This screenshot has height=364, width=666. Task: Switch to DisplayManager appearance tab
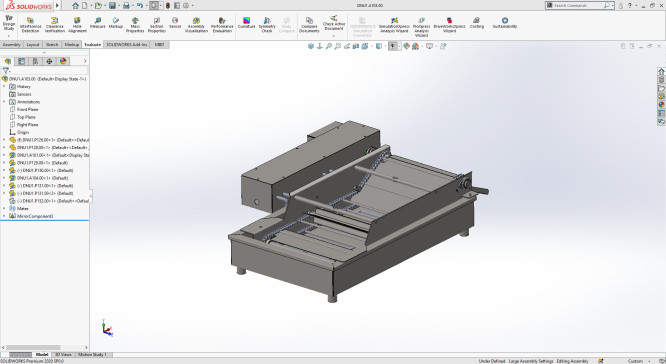tap(63, 61)
